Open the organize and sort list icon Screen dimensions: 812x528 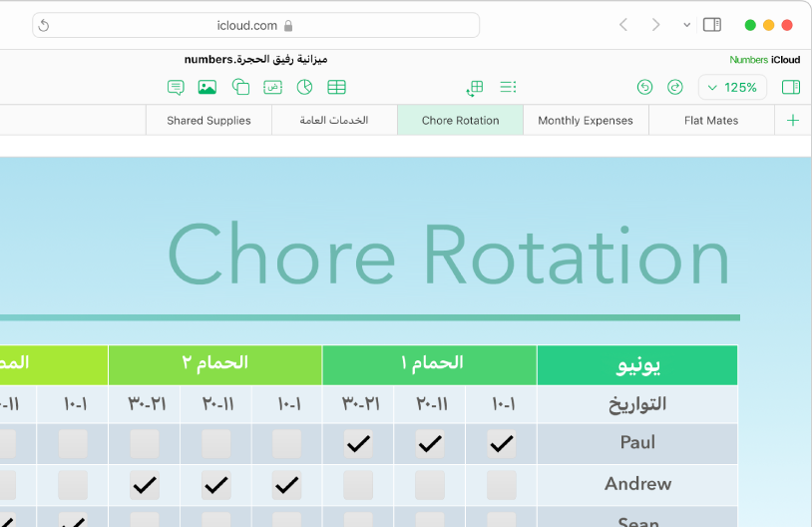click(x=508, y=87)
